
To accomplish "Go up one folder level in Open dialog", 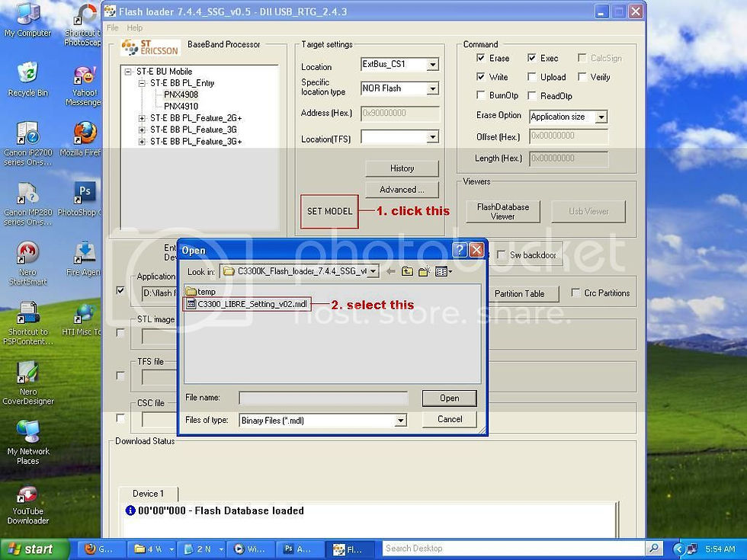I will pyautogui.click(x=407, y=271).
